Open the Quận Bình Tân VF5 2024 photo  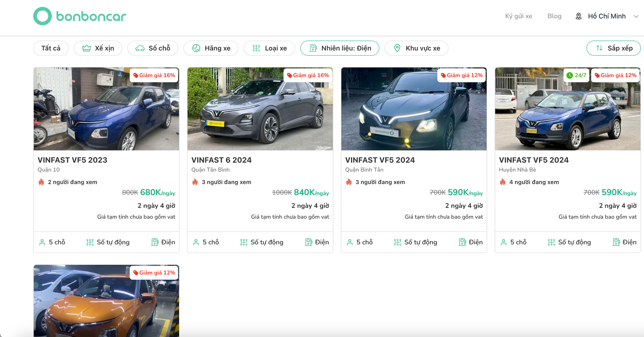414,109
